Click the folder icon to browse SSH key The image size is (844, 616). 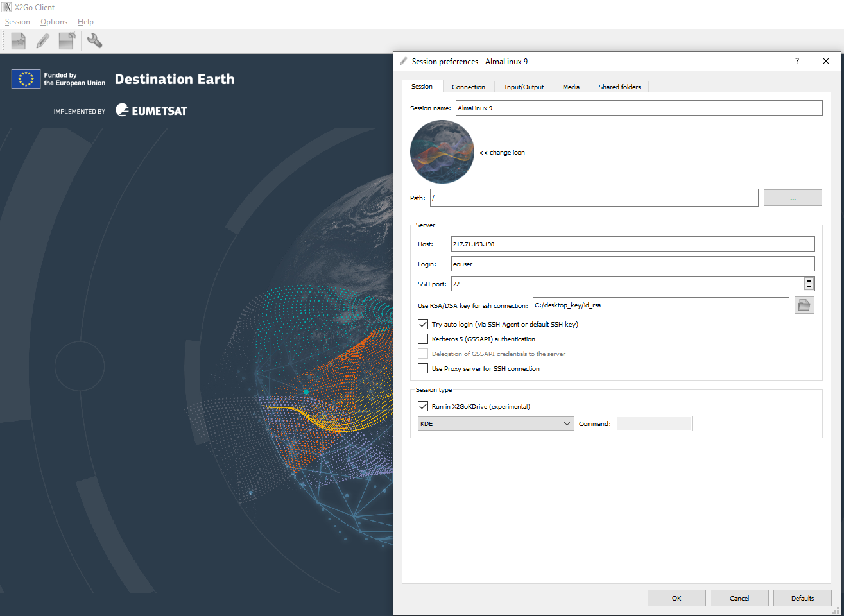[x=804, y=305]
